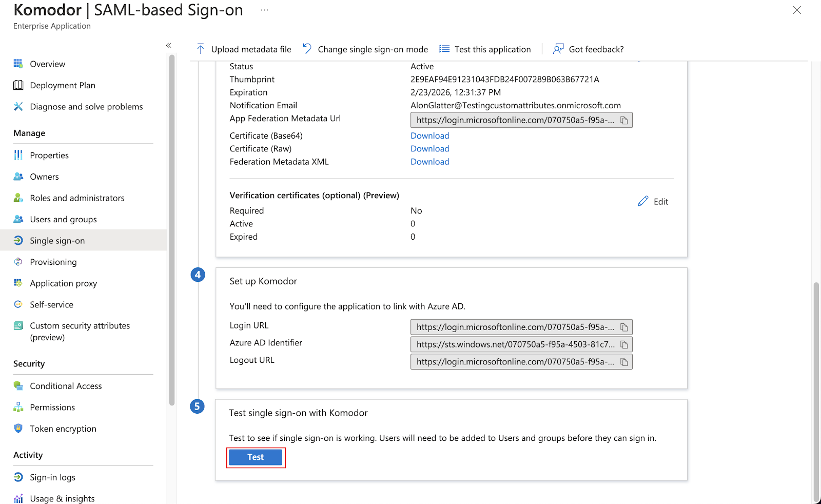Click the Deployment Plan book icon
The width and height of the screenshot is (821, 504).
point(18,85)
